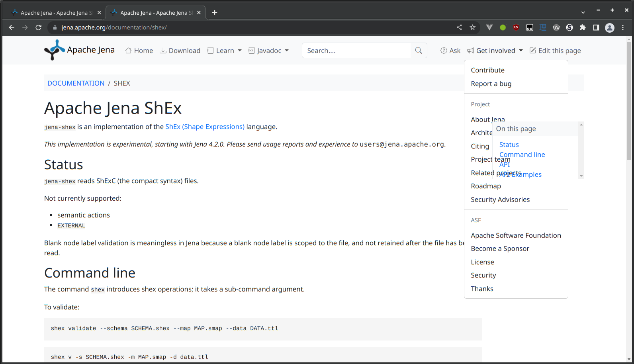
Task: Click the green circle extension icon
Action: 503,27
